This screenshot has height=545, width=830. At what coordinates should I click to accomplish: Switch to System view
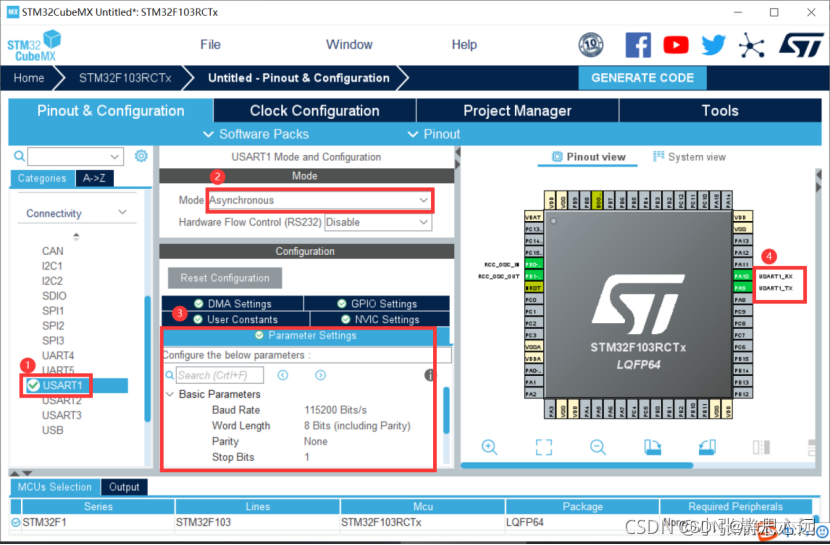[x=689, y=157]
